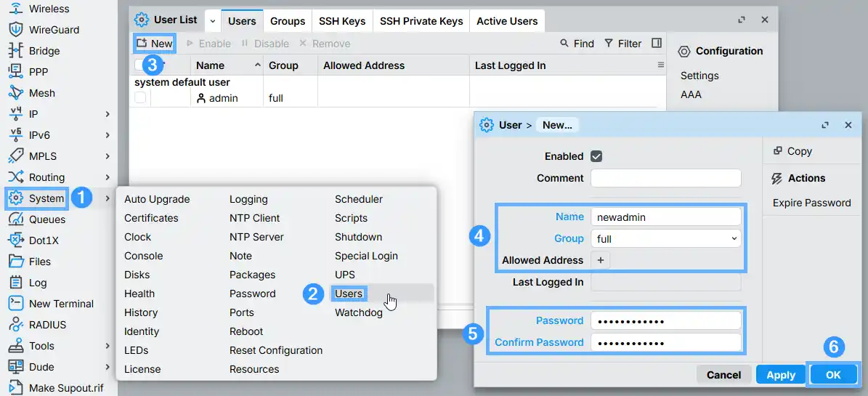
Task: Click the Find magnifier icon in User List
Action: point(564,43)
